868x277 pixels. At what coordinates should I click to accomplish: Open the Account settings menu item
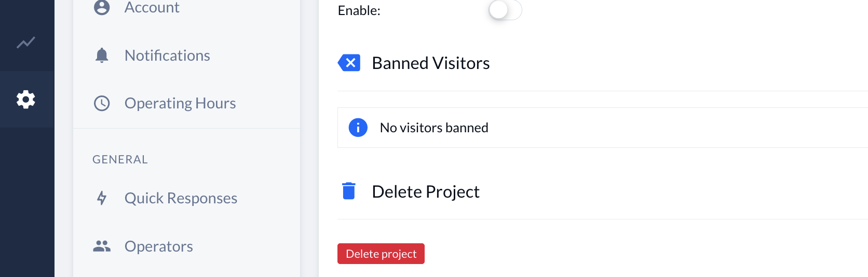tap(187, 7)
